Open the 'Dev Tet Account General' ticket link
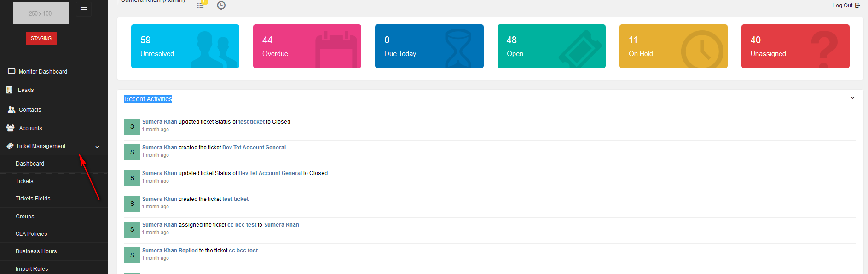 [254, 148]
